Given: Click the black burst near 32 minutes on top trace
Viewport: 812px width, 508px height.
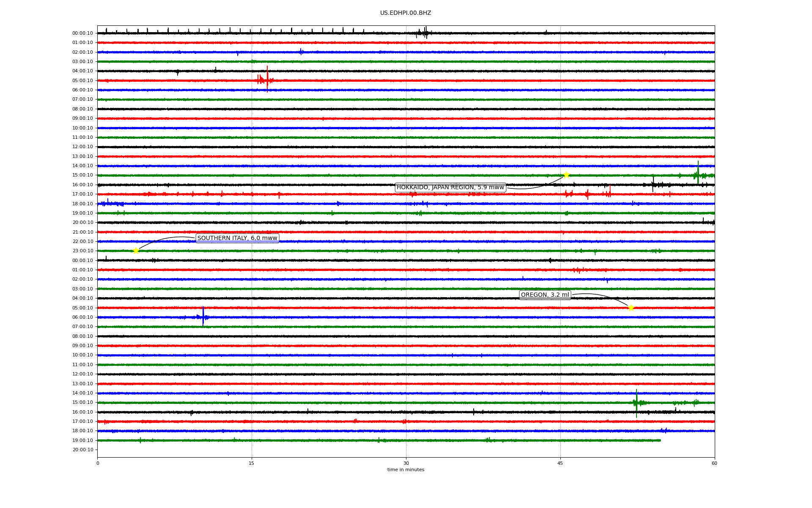Looking at the screenshot, I should pos(425,33).
